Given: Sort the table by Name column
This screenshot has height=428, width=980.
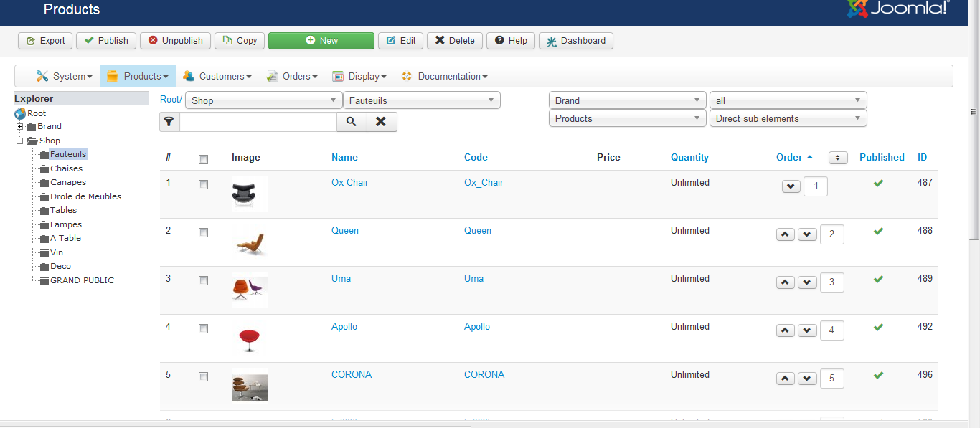Looking at the screenshot, I should (x=344, y=157).
